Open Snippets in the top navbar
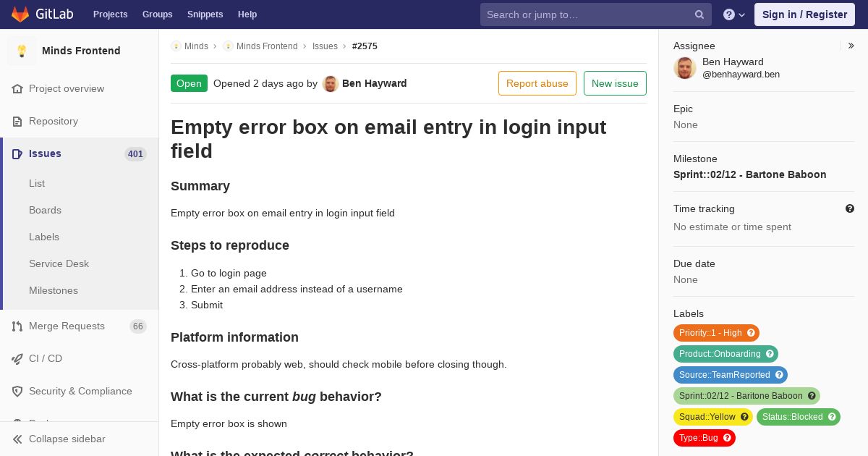The height and width of the screenshot is (456, 868). 205,14
